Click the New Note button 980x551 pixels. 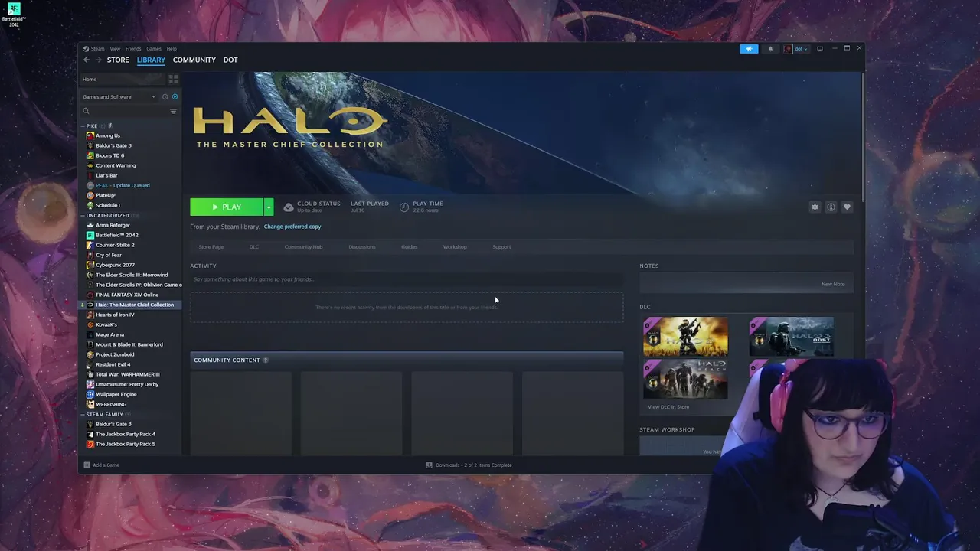pyautogui.click(x=833, y=284)
